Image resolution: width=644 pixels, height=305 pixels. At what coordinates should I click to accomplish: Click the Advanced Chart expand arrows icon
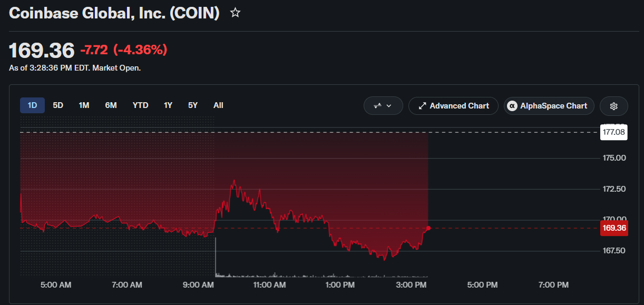pos(422,106)
